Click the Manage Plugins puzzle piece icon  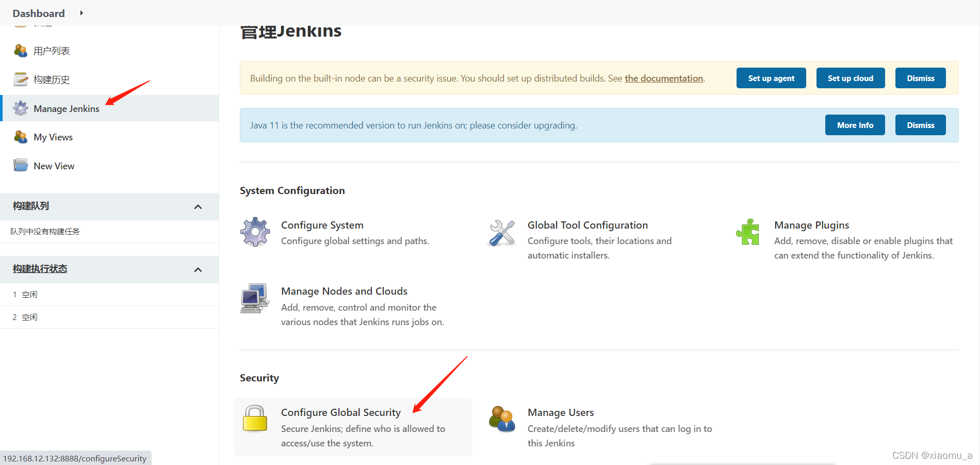click(748, 232)
